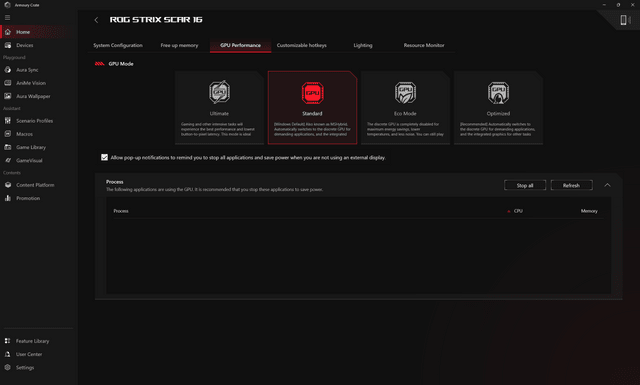The width and height of the screenshot is (640, 385).
Task: Open the User Center icon
Action: point(8,354)
